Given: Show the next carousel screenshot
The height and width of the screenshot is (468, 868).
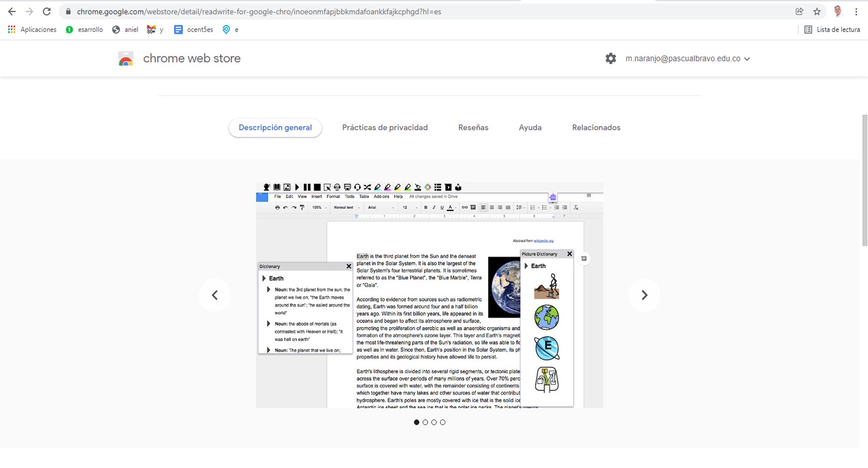Looking at the screenshot, I should 644,295.
